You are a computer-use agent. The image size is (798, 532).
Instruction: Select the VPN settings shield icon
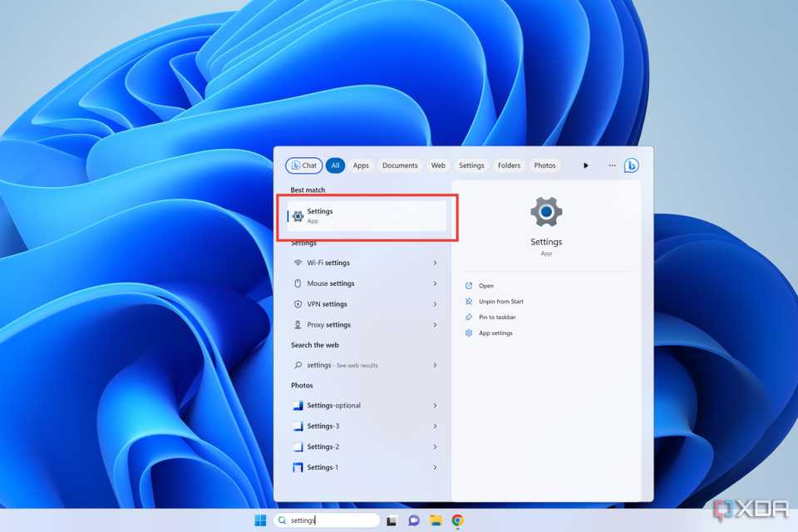coord(299,304)
